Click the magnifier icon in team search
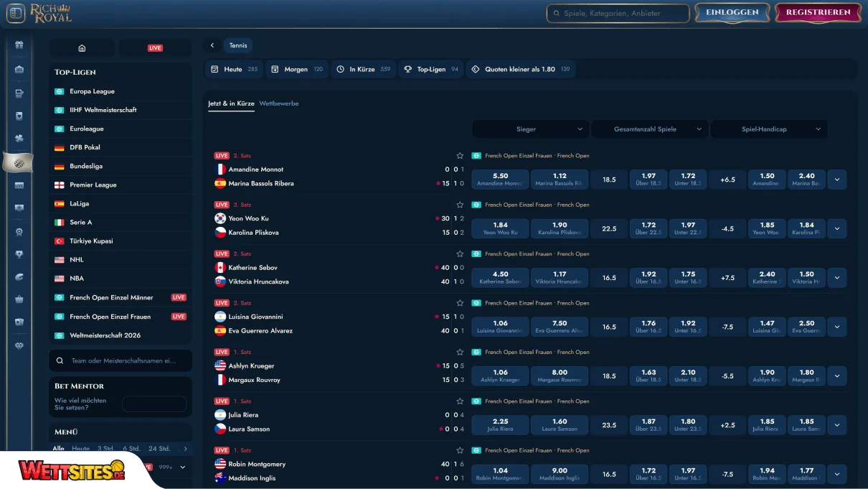Screen dimensions: 868x489 [61, 361]
